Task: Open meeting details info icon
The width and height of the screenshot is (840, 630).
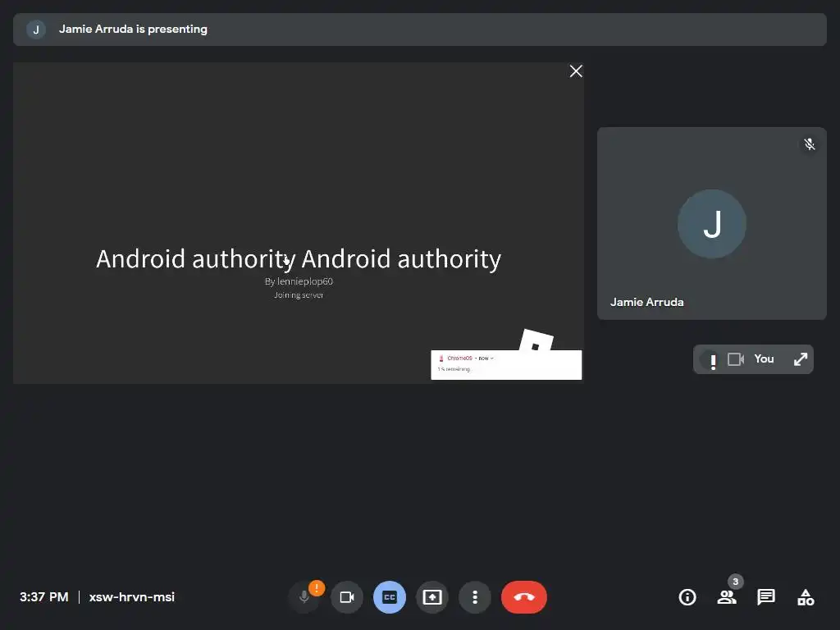Action: point(687,597)
